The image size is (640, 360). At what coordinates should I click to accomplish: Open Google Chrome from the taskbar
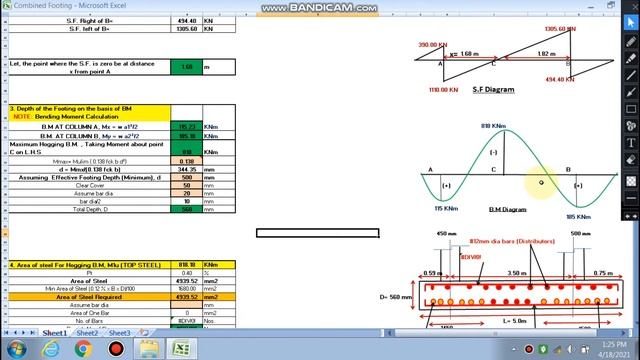click(83, 349)
